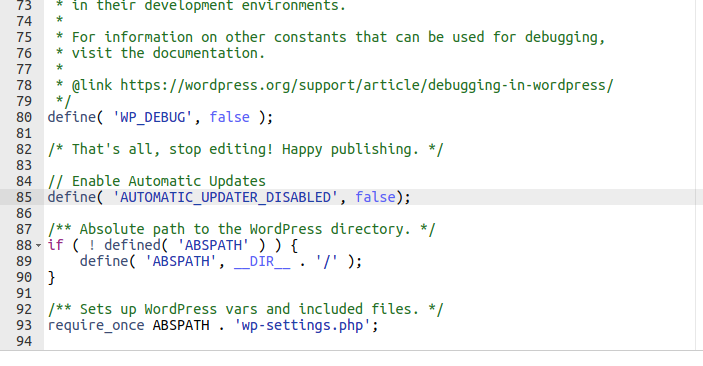
Task: Click the 'Absolute path to the WordPress directory' comment
Action: tap(242, 230)
